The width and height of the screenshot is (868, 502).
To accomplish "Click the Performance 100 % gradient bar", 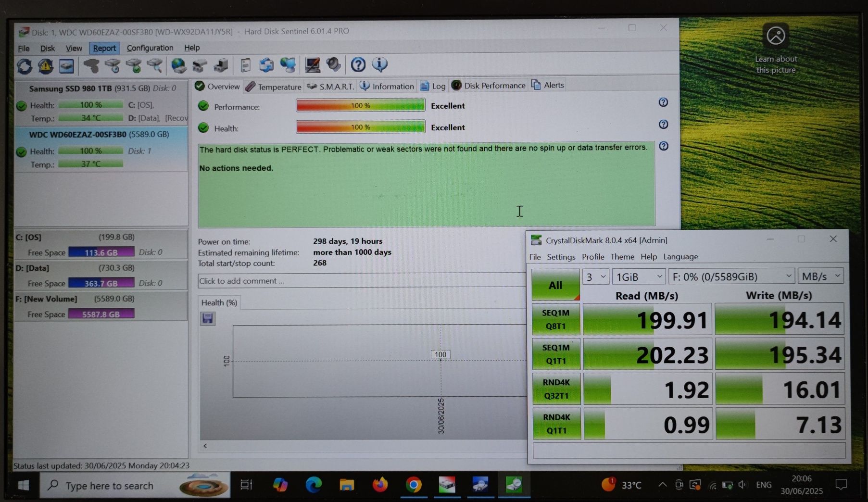I will [x=361, y=105].
